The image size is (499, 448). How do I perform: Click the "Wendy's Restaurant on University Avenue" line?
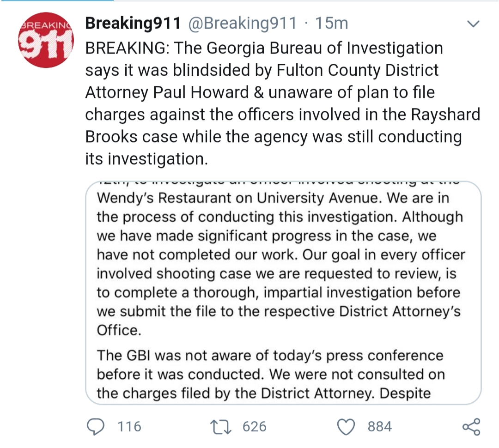273,198
